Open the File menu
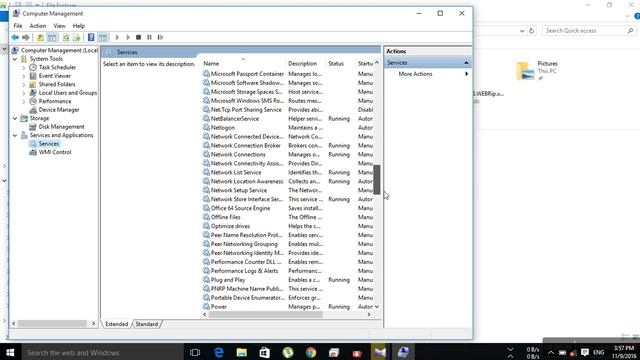 pos(18,26)
